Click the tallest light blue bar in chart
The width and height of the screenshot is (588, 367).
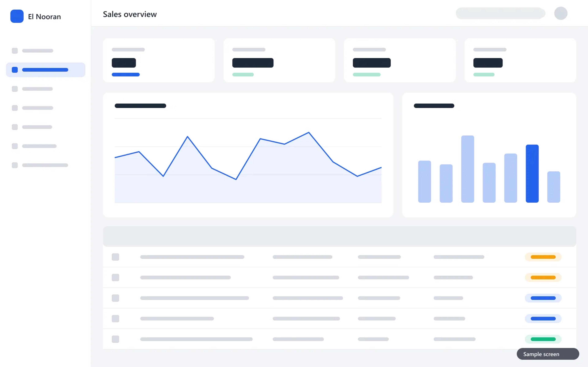[467, 169]
